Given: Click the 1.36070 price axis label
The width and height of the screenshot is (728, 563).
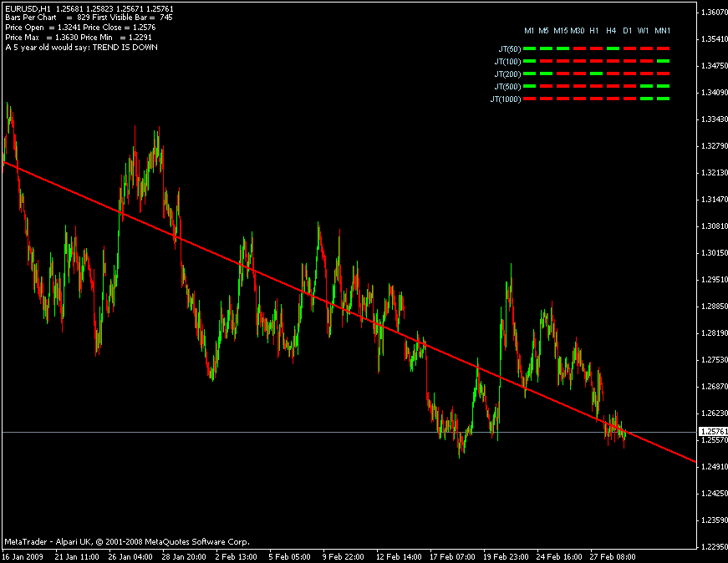Looking at the screenshot, I should (715, 12).
